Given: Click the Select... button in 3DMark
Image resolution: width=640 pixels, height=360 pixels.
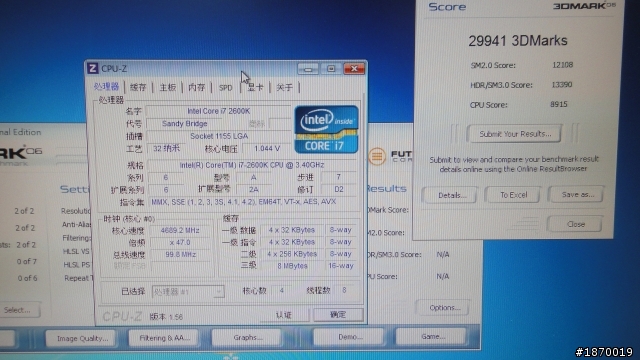Looking at the screenshot, I should (19, 310).
